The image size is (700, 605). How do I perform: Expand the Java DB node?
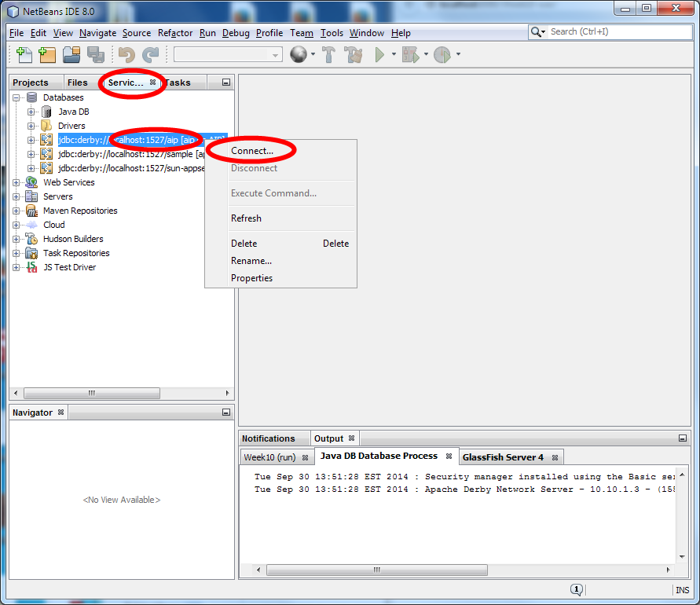31,111
